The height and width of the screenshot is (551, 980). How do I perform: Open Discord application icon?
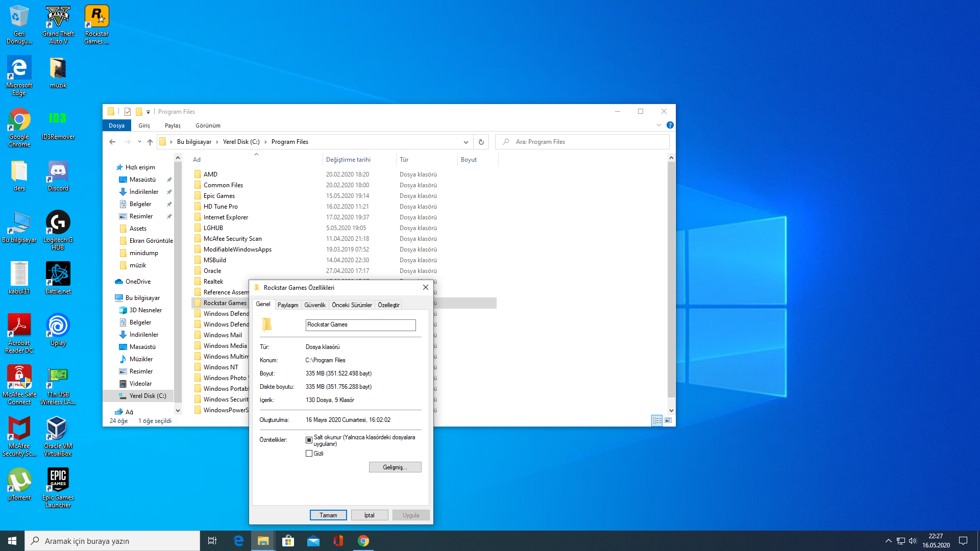point(58,174)
